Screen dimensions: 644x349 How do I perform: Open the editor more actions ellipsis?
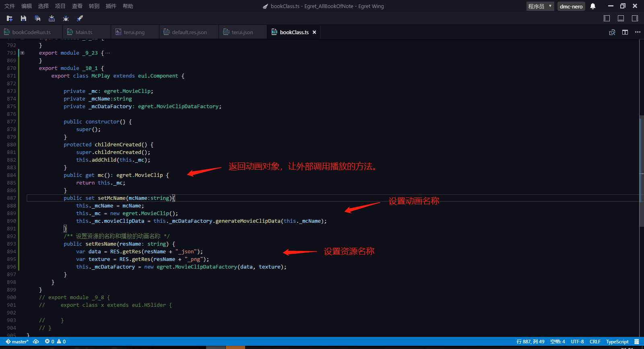[638, 32]
